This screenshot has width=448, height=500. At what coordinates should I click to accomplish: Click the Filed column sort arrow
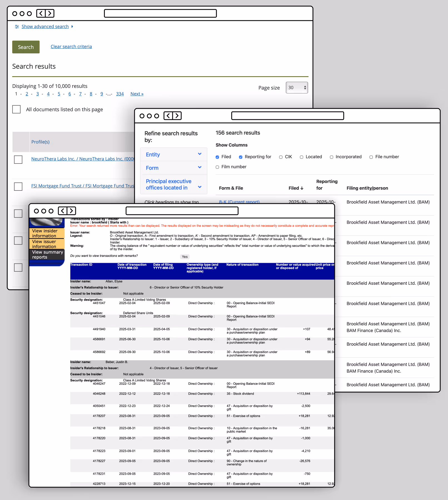pyautogui.click(x=302, y=188)
